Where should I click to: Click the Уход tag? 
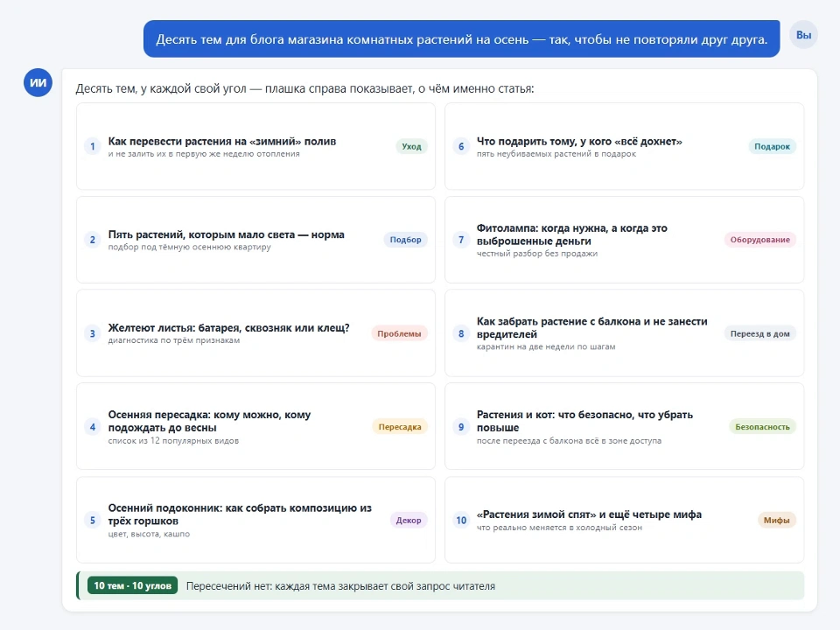point(411,146)
